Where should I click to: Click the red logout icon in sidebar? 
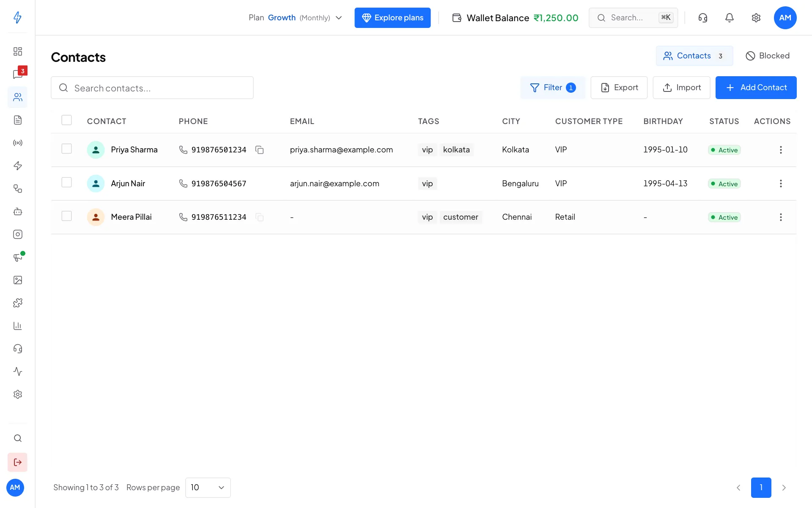[x=18, y=462]
